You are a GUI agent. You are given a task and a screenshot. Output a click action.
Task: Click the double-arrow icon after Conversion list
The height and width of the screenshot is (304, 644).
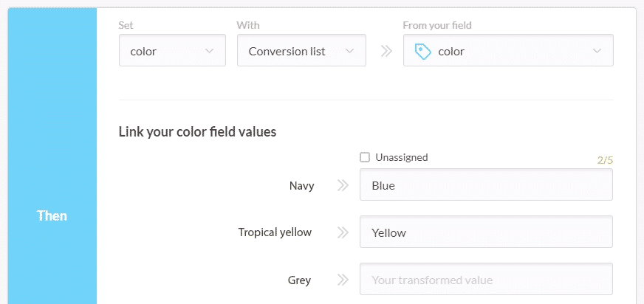pyautogui.click(x=386, y=51)
